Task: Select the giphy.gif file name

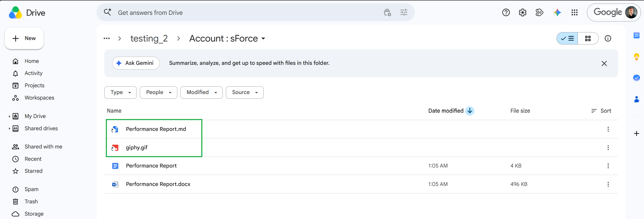Action: click(137, 148)
